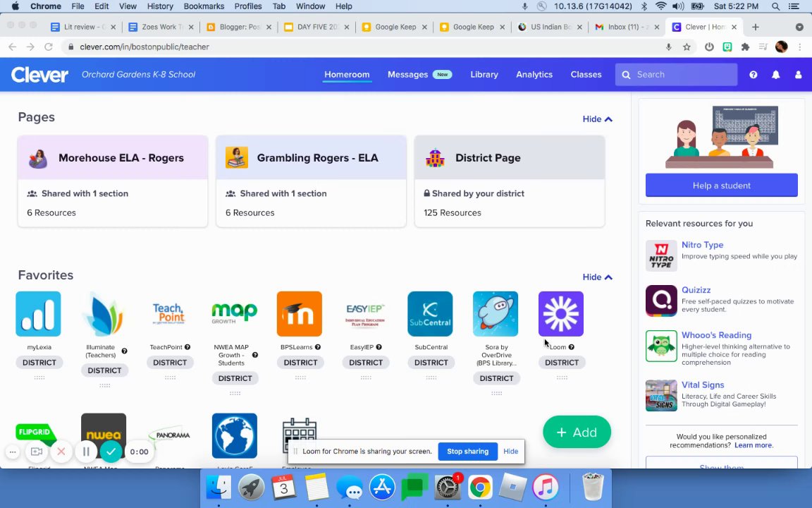This screenshot has width=812, height=508.
Task: Hide the Loom screen sharing notice
Action: [x=510, y=452]
